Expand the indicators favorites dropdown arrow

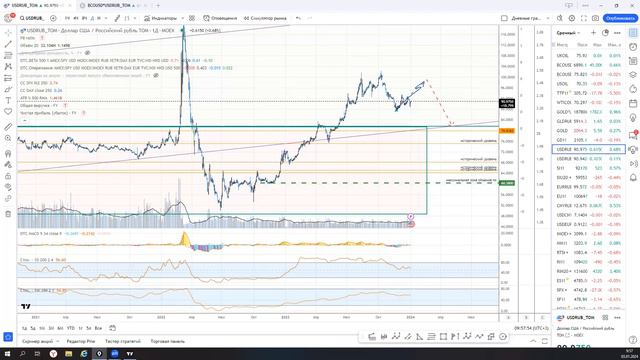pyautogui.click(x=182, y=18)
